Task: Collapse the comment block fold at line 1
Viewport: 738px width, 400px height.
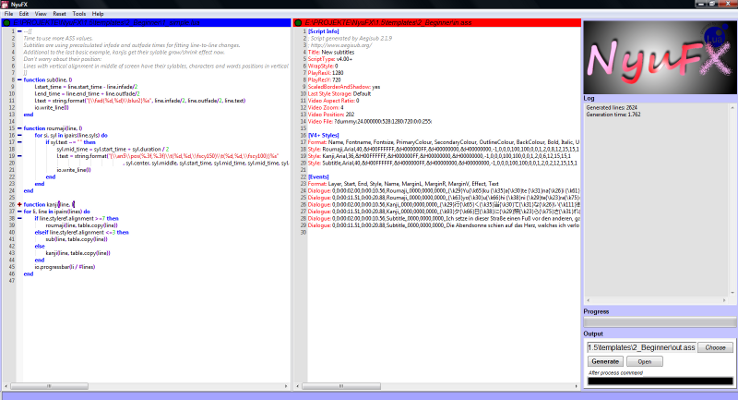Action: (x=19, y=32)
